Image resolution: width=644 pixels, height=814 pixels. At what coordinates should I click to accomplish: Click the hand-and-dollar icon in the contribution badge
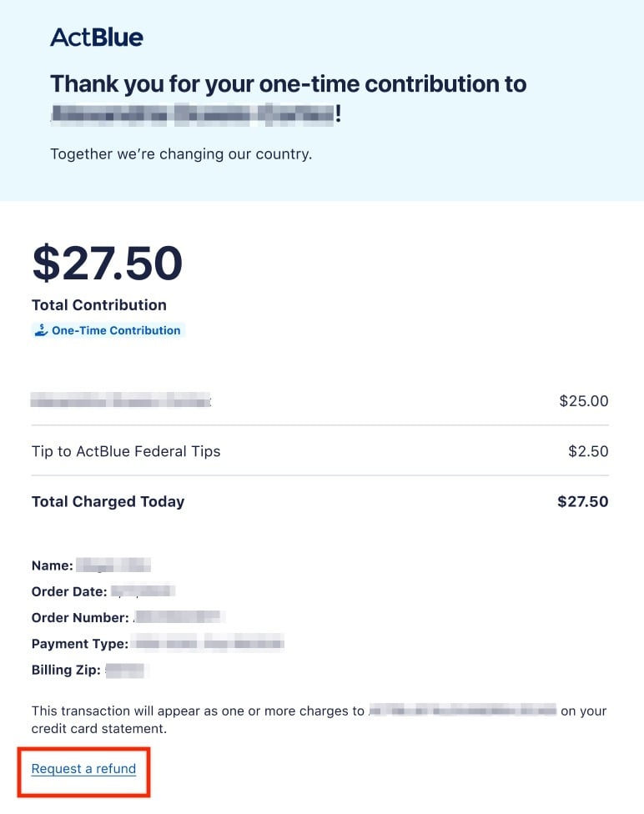coord(41,330)
